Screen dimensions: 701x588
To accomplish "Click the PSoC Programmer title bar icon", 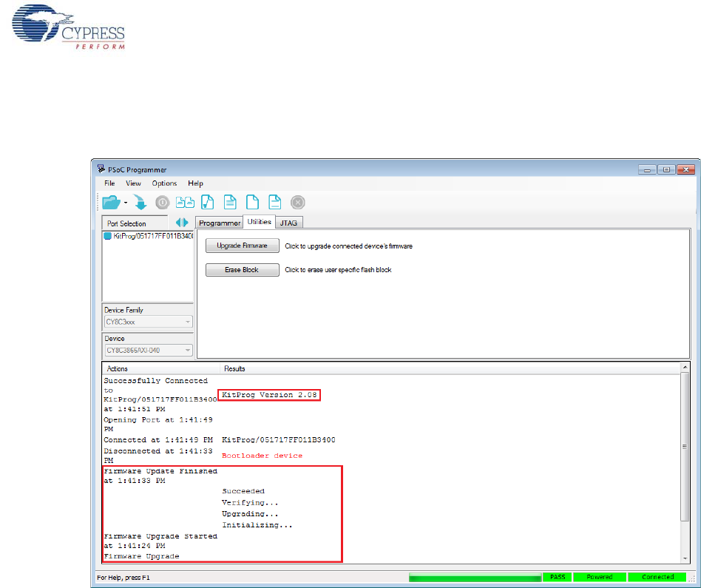I will click(101, 169).
